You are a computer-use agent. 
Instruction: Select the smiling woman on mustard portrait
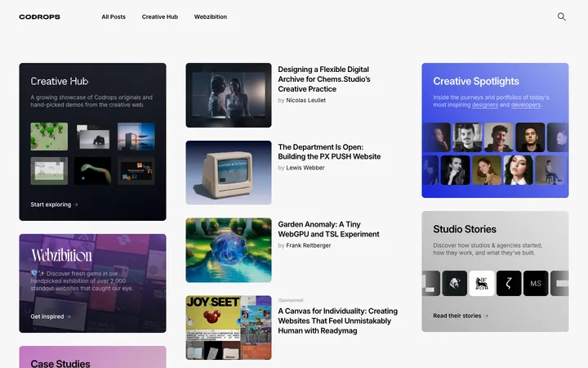tap(487, 170)
